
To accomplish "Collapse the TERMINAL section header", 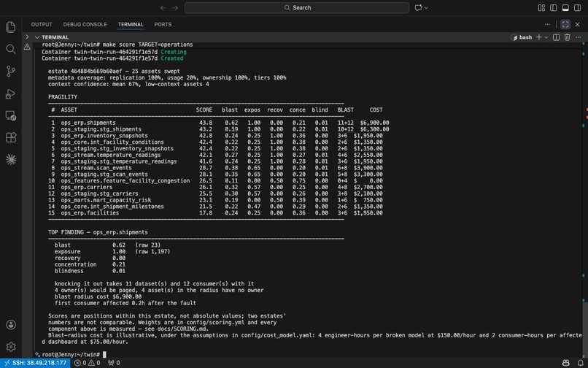I will [x=51, y=37].
